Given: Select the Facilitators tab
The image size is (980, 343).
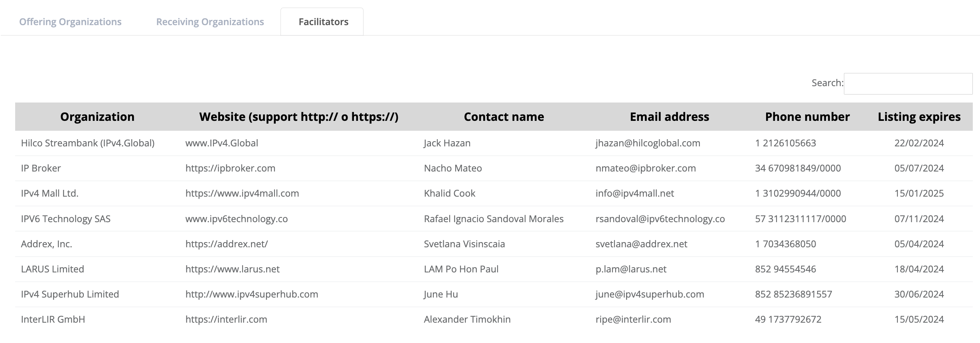Looking at the screenshot, I should [323, 22].
